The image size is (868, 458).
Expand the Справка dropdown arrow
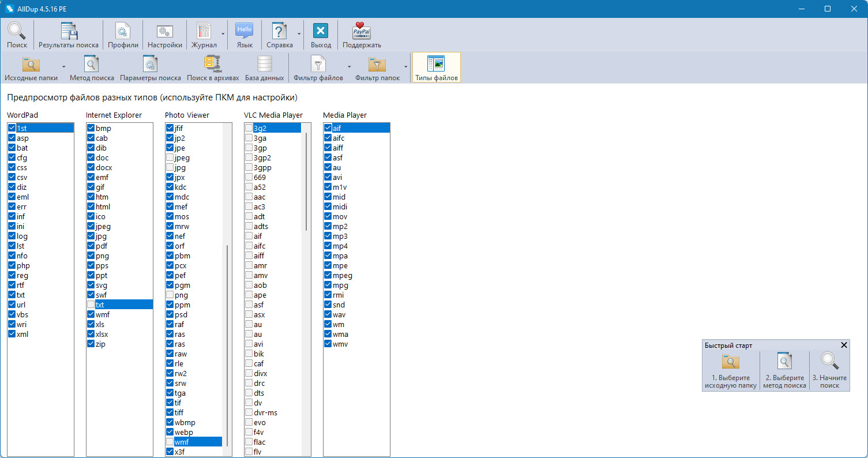pos(299,35)
